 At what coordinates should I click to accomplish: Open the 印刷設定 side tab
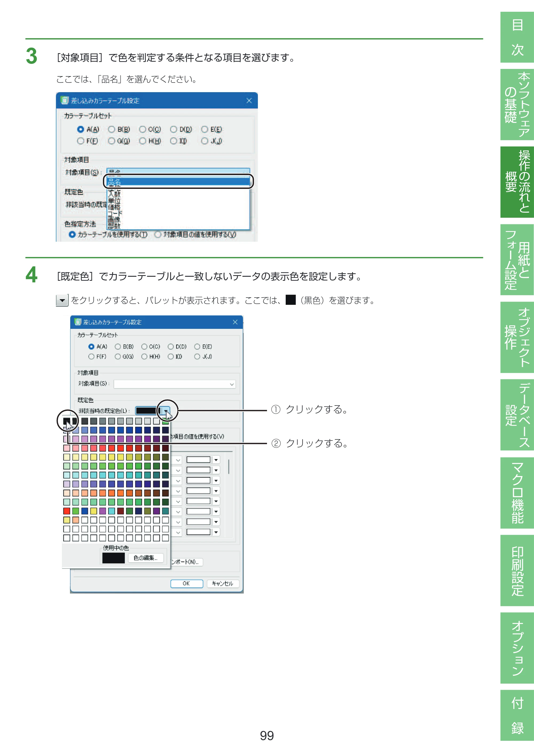click(x=517, y=570)
